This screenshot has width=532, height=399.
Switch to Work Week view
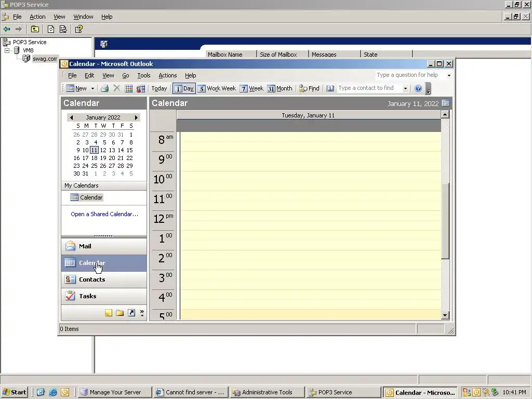[x=217, y=88]
